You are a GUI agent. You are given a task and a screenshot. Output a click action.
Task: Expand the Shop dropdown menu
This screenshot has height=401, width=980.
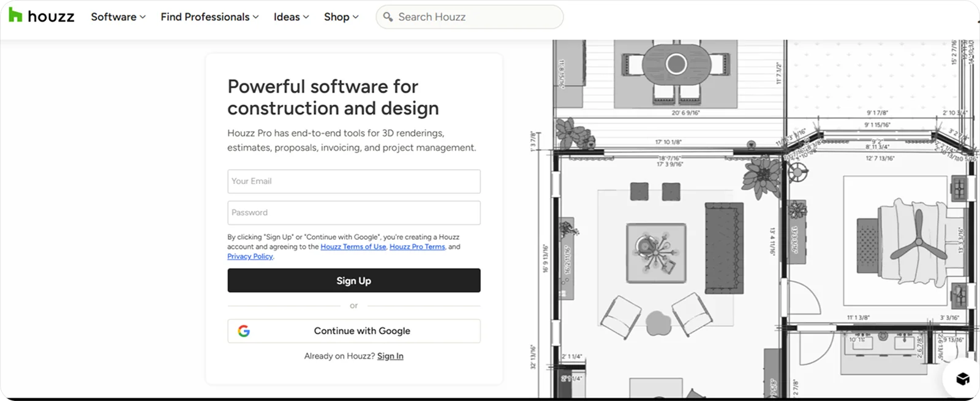pyautogui.click(x=341, y=17)
